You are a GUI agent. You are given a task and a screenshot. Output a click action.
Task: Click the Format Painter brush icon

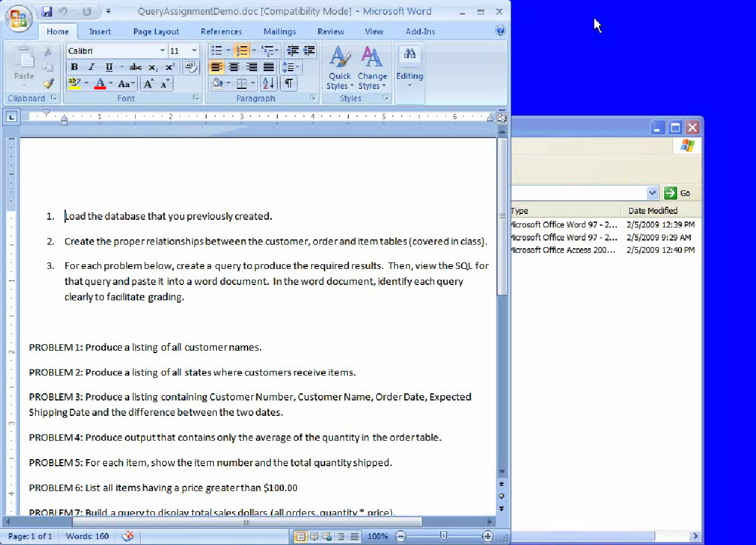point(48,84)
